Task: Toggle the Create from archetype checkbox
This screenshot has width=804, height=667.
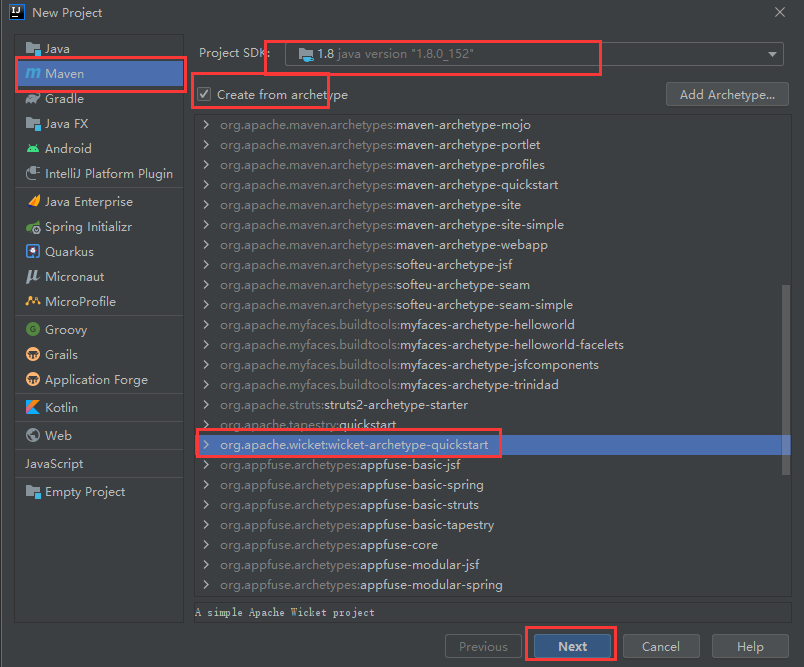Action: click(204, 94)
